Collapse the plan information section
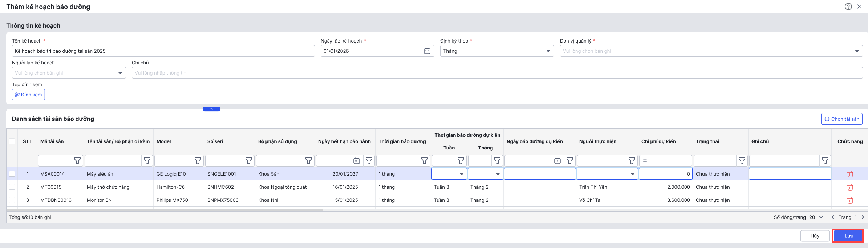Image resolution: width=868 pixels, height=248 pixels. click(x=211, y=109)
